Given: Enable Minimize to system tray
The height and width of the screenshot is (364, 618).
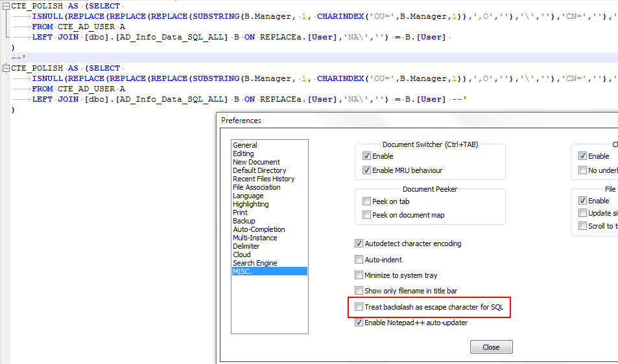Looking at the screenshot, I should pos(359,275).
